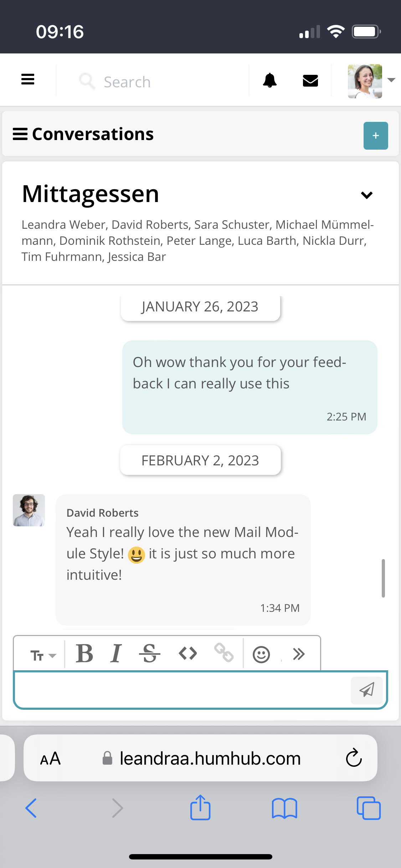Expand the Mittagessen conversation options chevron
401x868 pixels.
[366, 195]
